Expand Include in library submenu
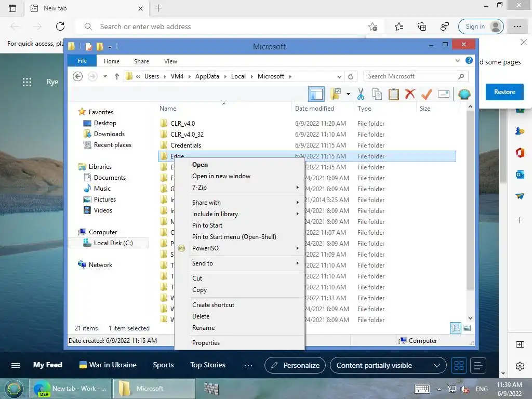 240,214
